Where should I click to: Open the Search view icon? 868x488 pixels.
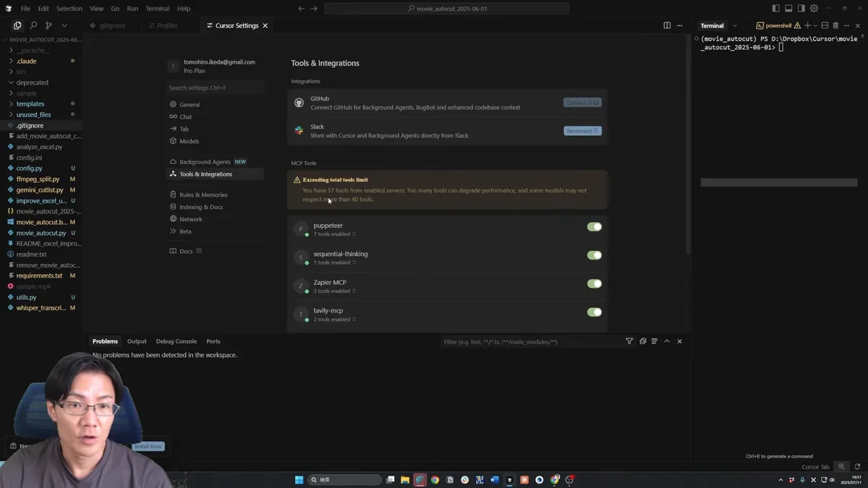pyautogui.click(x=33, y=25)
